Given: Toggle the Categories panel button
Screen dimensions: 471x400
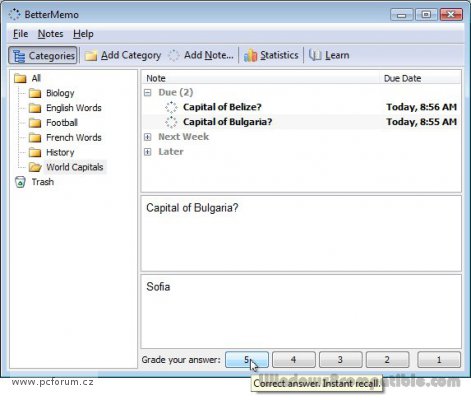Looking at the screenshot, I should [43, 55].
